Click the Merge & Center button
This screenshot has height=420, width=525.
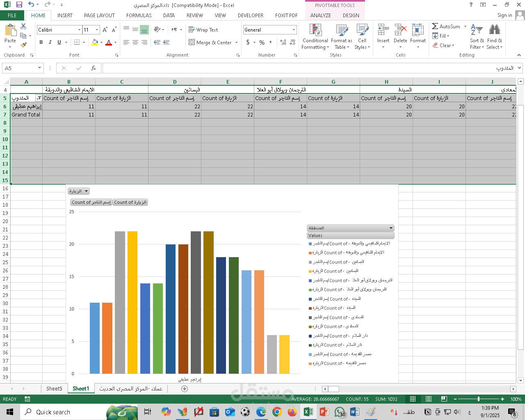[x=210, y=42]
